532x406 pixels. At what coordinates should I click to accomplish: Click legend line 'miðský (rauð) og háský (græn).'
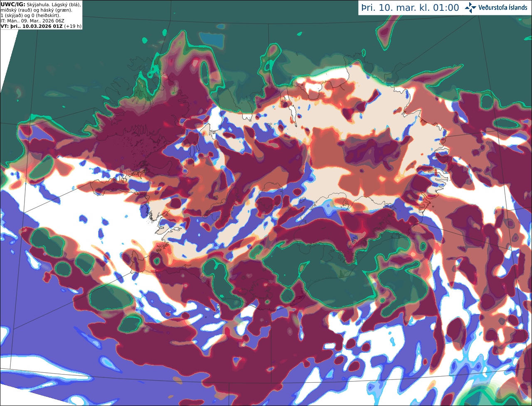click(36, 10)
